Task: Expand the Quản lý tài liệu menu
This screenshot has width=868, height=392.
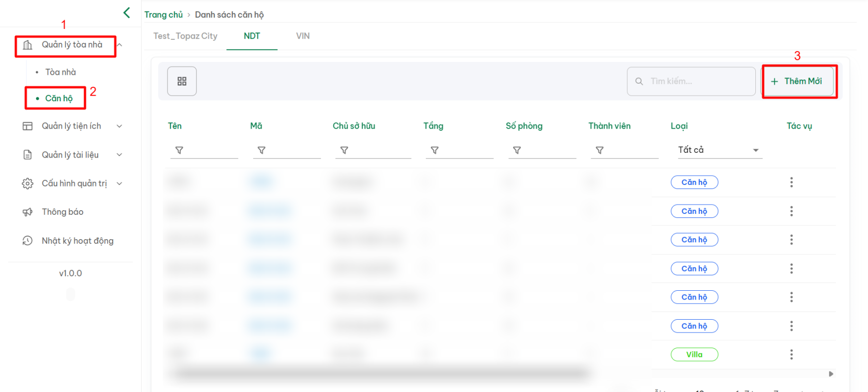Action: pyautogui.click(x=71, y=155)
